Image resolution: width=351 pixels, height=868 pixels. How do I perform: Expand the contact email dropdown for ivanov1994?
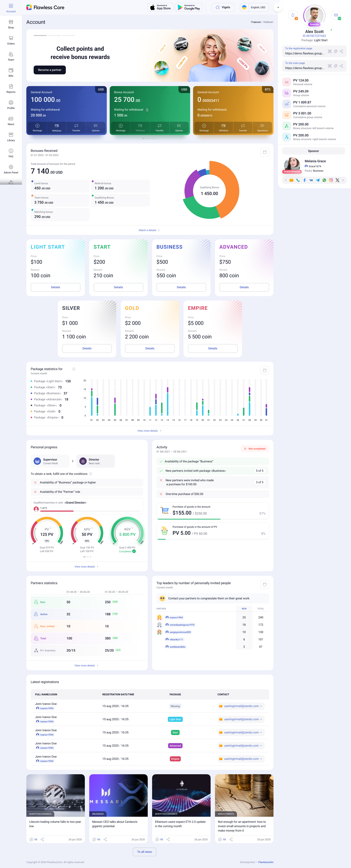click(261, 706)
